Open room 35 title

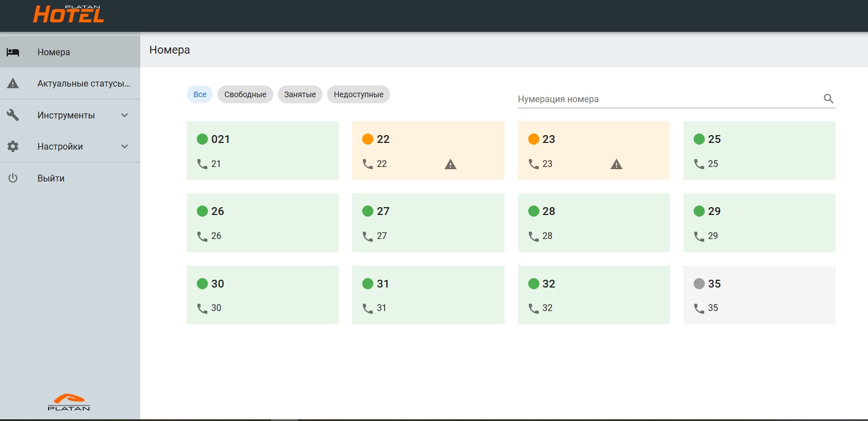click(x=714, y=284)
